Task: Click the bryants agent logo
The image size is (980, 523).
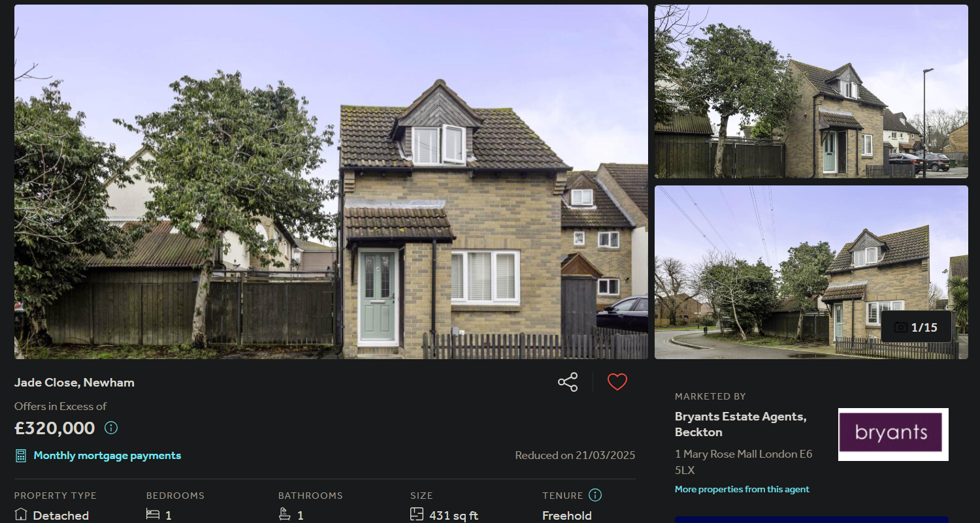Action: pyautogui.click(x=893, y=434)
